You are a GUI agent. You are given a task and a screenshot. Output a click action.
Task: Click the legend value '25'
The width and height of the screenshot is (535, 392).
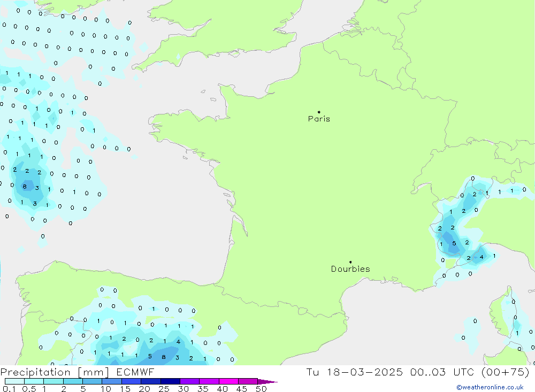(x=164, y=389)
